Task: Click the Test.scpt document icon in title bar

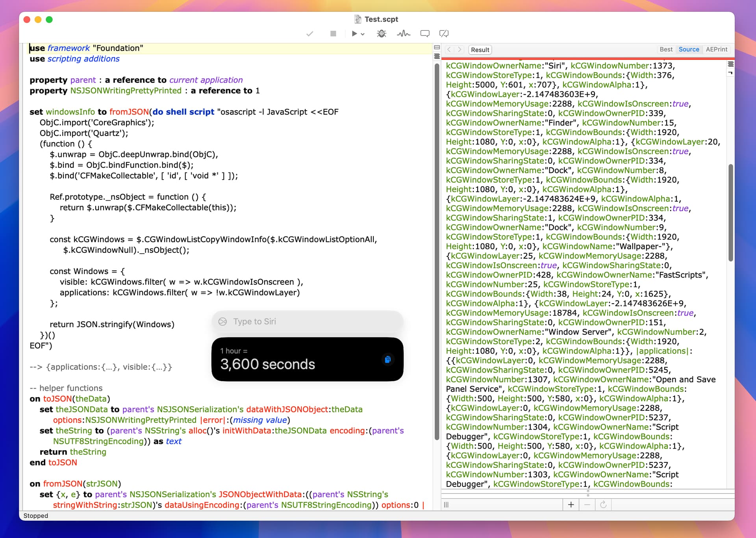Action: tap(358, 19)
